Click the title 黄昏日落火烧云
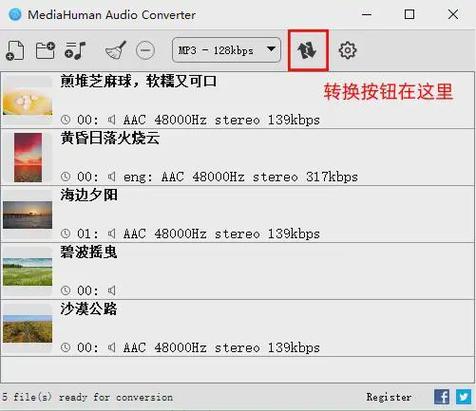This screenshot has height=411, width=476. [110, 138]
